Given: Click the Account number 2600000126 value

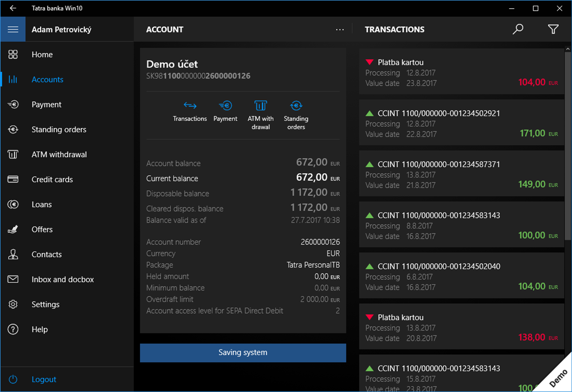Looking at the screenshot, I should 320,242.
